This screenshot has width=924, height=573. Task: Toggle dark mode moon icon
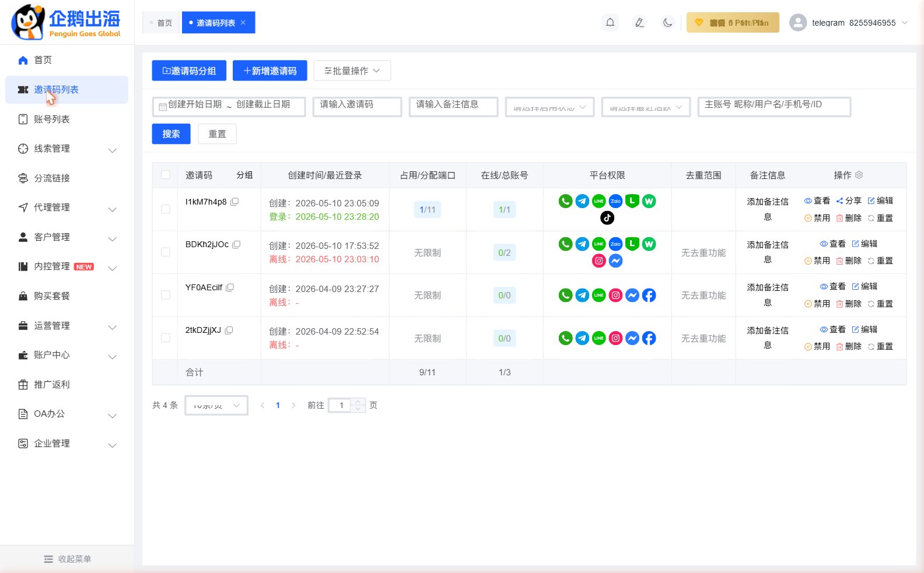(x=668, y=23)
